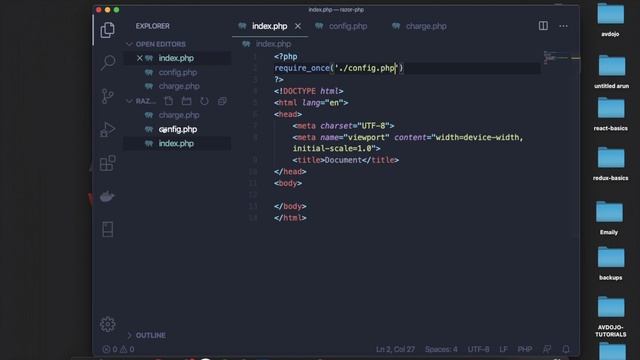Open the Search view icon
The height and width of the screenshot is (360, 640).
pyautogui.click(x=108, y=62)
